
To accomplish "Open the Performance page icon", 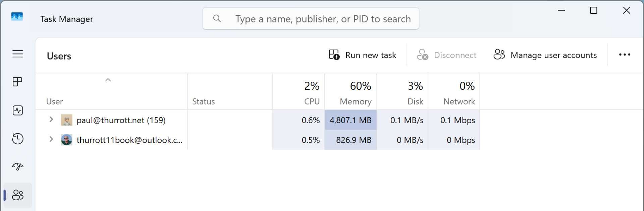I will pyautogui.click(x=17, y=111).
